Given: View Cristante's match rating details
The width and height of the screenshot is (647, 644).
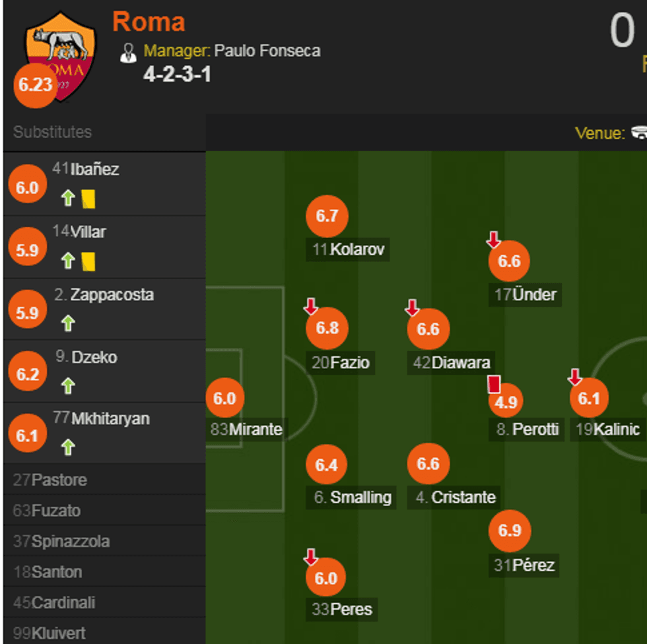Looking at the screenshot, I should pos(428,463).
